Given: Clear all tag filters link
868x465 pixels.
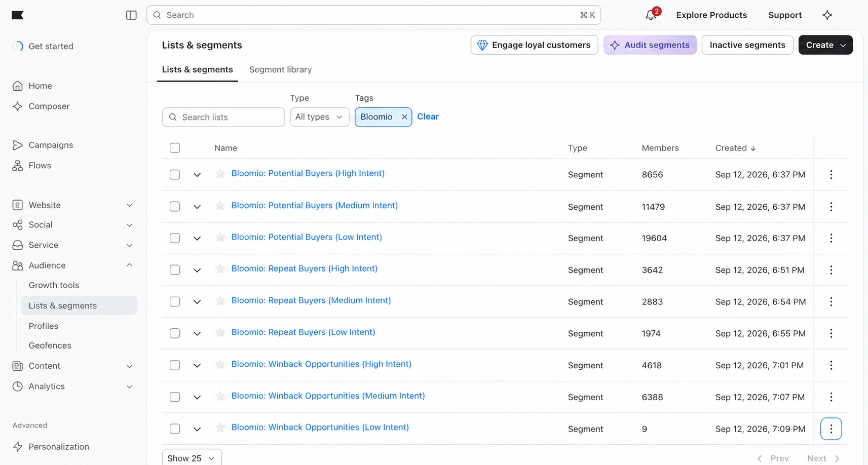Looking at the screenshot, I should tap(428, 117).
